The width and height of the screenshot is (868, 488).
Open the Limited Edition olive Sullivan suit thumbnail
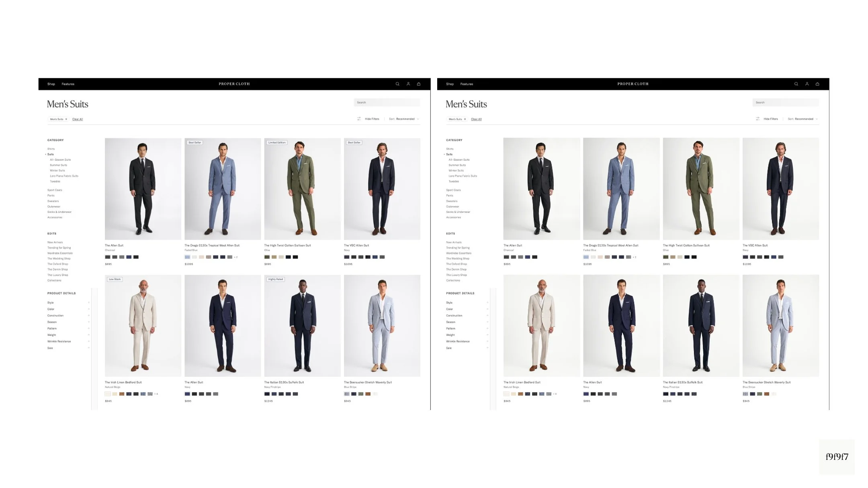[302, 189]
